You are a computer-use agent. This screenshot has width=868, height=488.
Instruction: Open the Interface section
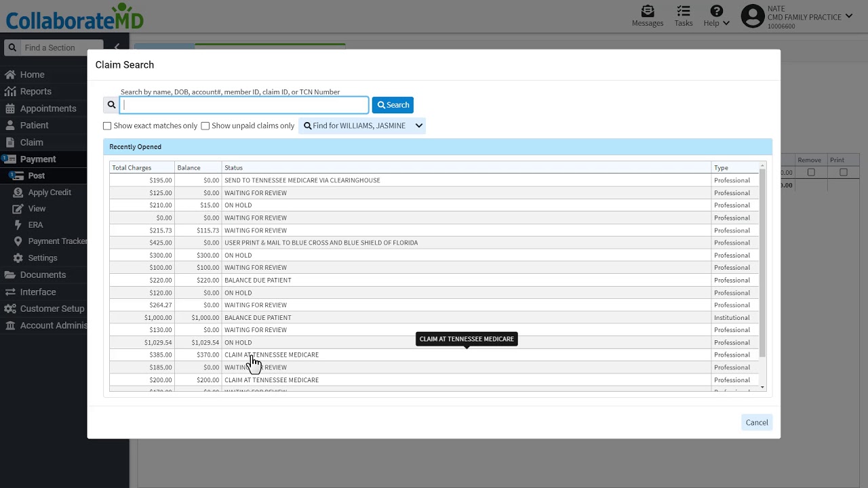pyautogui.click(x=38, y=292)
